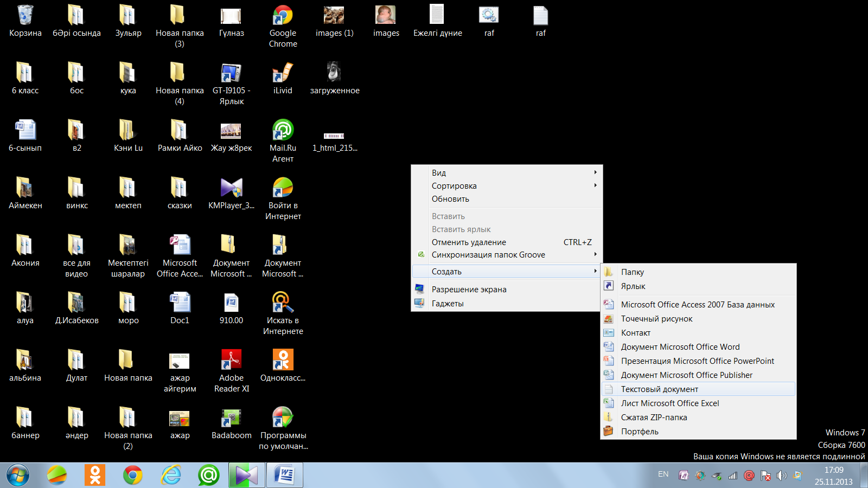This screenshot has height=488, width=868.
Task: Open the Badaboom desktop shortcut
Action: pyautogui.click(x=231, y=418)
